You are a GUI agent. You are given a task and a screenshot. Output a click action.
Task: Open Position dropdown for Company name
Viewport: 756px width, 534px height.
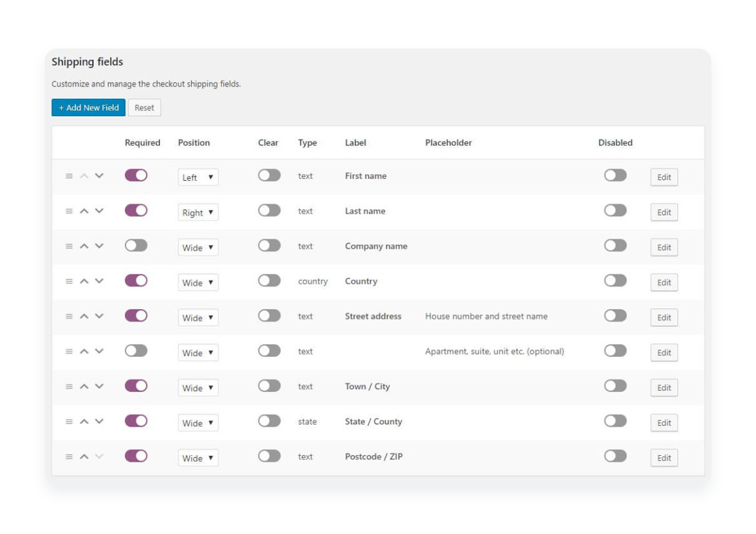coord(198,248)
